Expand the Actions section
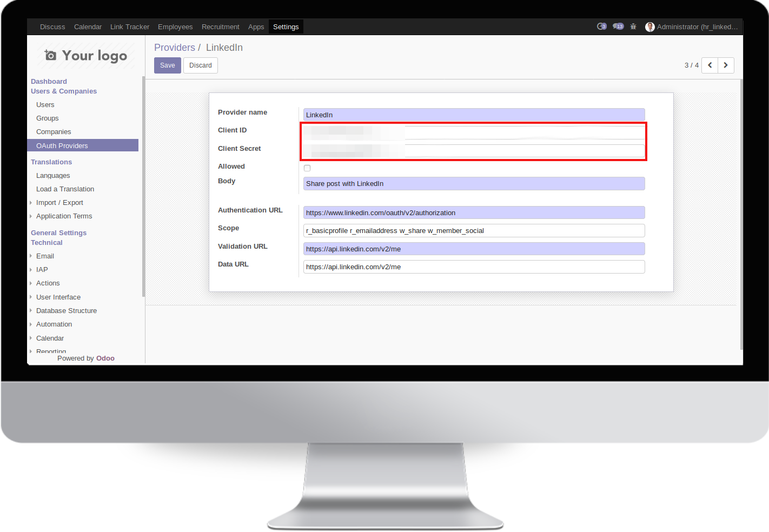The width and height of the screenshot is (769, 532). pyautogui.click(x=48, y=283)
